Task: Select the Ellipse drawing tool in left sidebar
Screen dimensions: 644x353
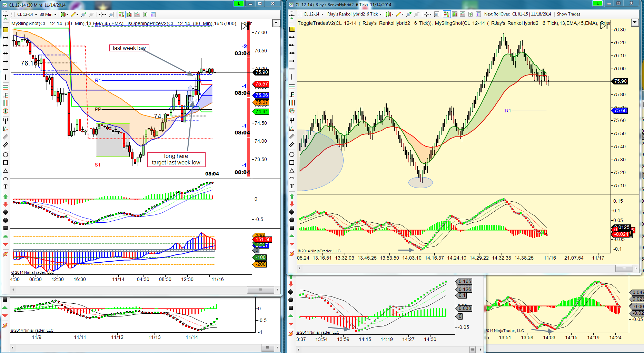Action: (x=6, y=155)
